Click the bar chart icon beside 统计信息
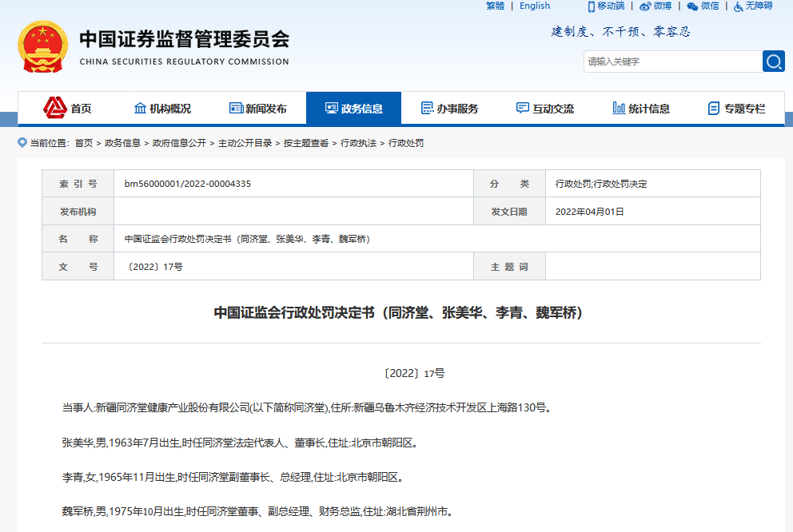Viewport: 793px width, 532px height. 619,108
